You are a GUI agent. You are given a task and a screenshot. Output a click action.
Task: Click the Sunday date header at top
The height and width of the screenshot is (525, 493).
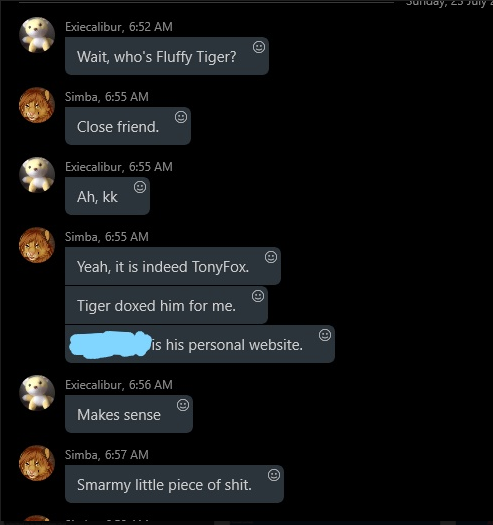coord(449,3)
